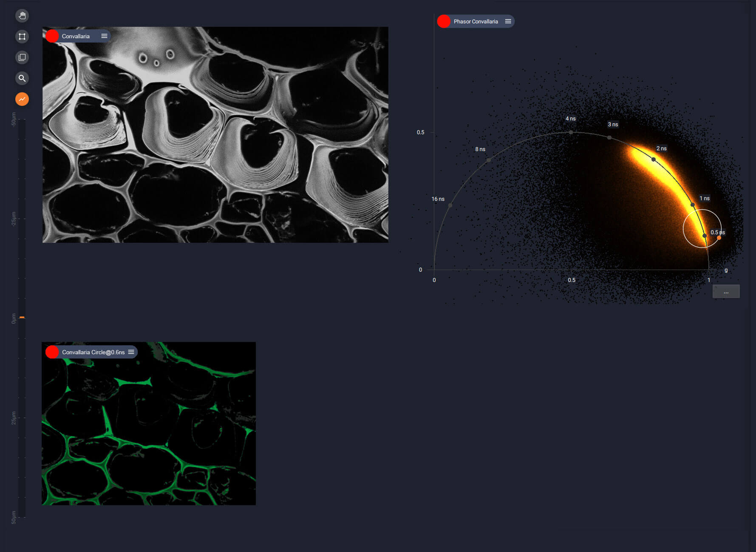
Task: Select the region frame tool
Action: (22, 37)
